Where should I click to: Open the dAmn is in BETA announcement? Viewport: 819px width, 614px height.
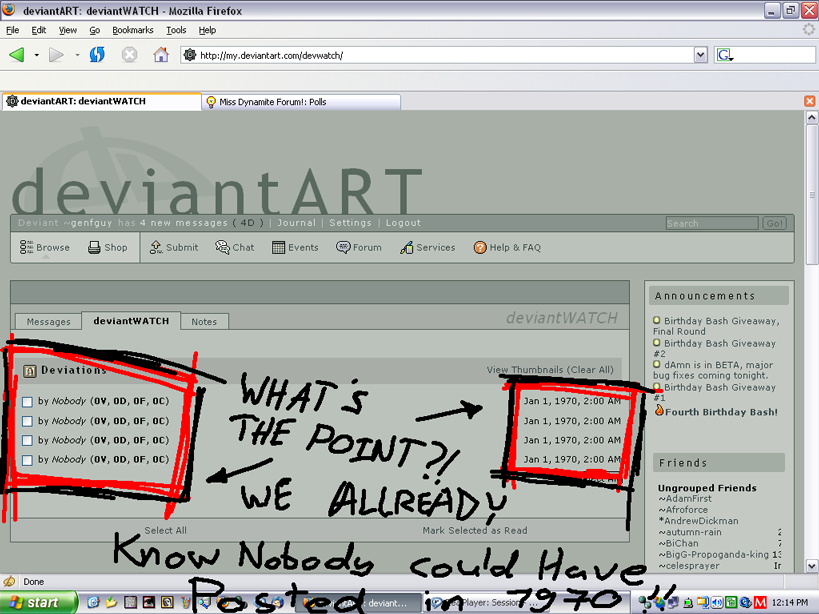click(x=713, y=370)
